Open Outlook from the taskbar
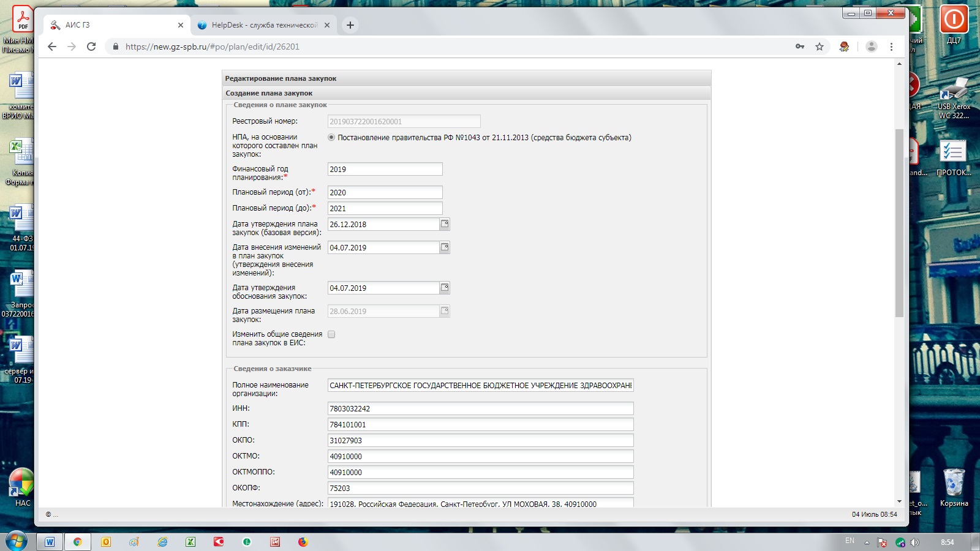 point(106,542)
